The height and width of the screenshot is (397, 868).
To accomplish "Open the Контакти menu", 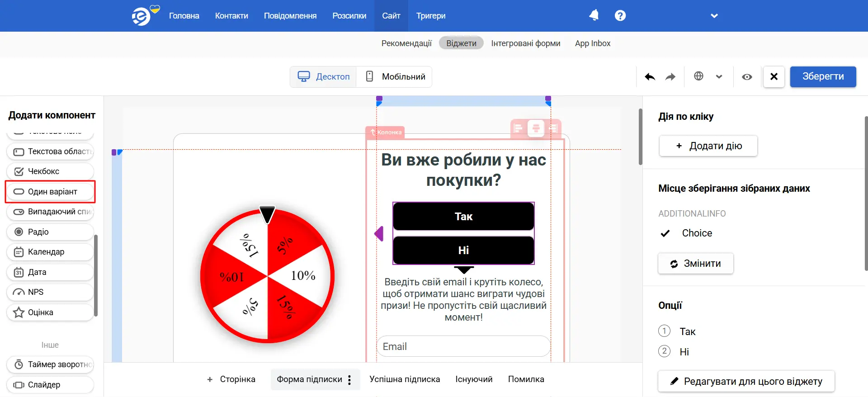I will [231, 16].
